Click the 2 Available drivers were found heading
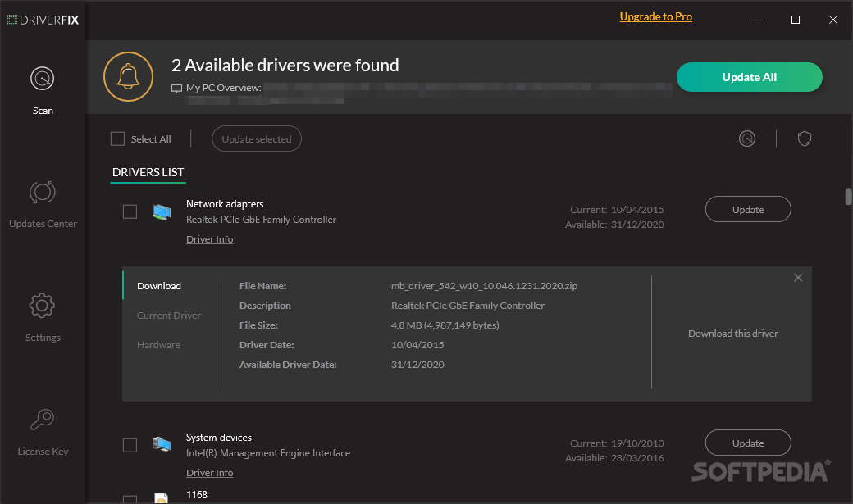Image resolution: width=853 pixels, height=504 pixels. (285, 66)
